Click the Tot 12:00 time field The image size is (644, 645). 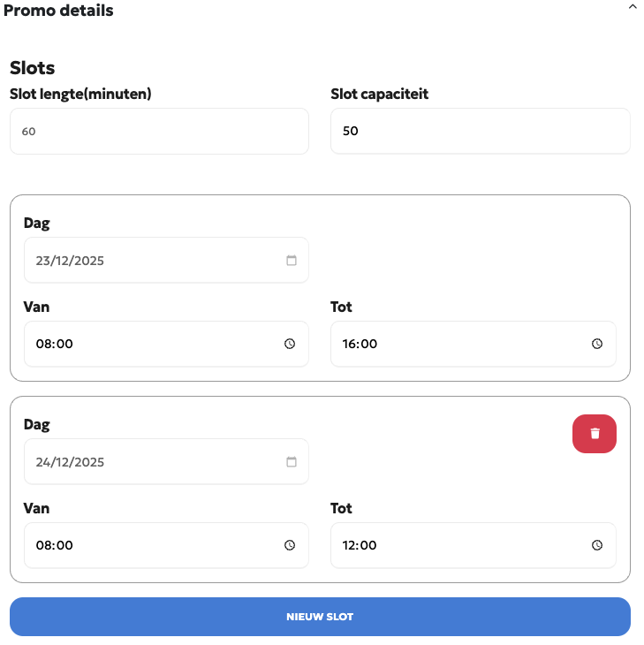[x=459, y=545]
